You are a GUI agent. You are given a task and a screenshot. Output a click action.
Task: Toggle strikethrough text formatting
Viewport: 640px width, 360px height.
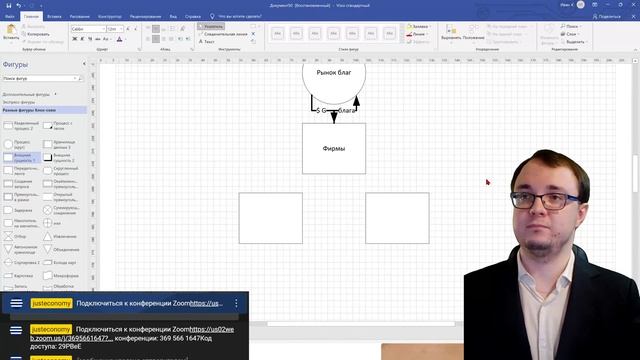pos(98,39)
